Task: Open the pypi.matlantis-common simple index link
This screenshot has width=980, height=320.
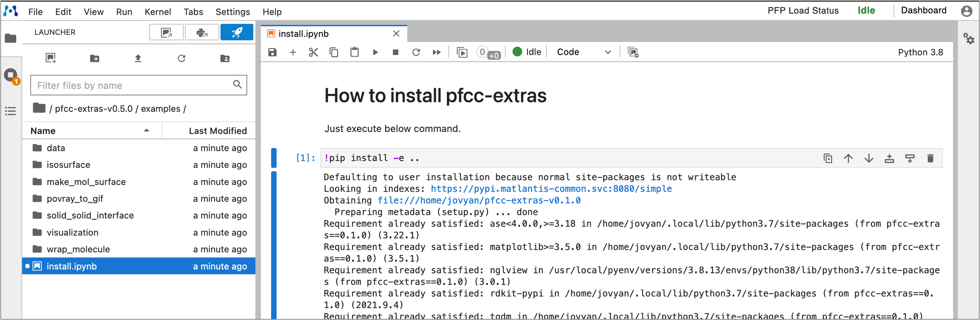Action: click(x=551, y=189)
